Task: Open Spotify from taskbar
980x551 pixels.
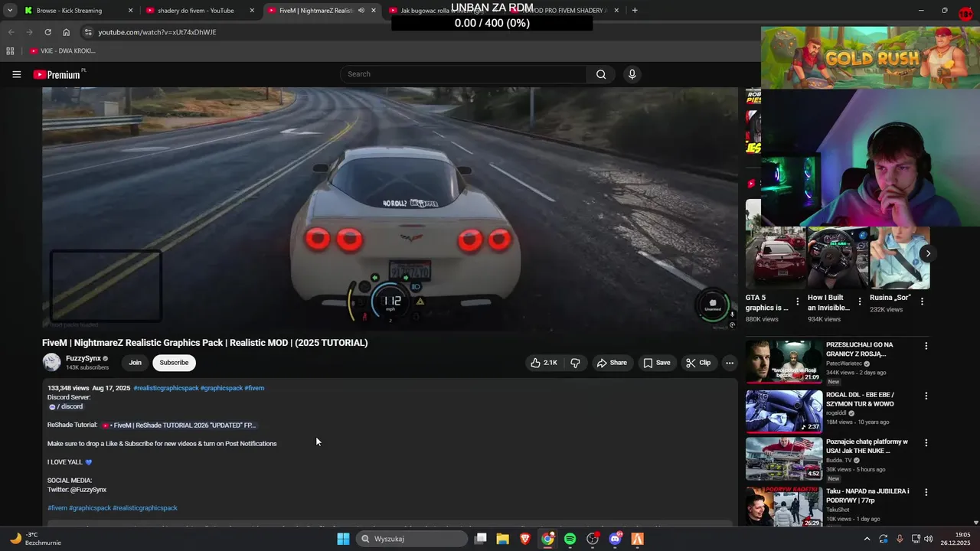Action: [570, 539]
